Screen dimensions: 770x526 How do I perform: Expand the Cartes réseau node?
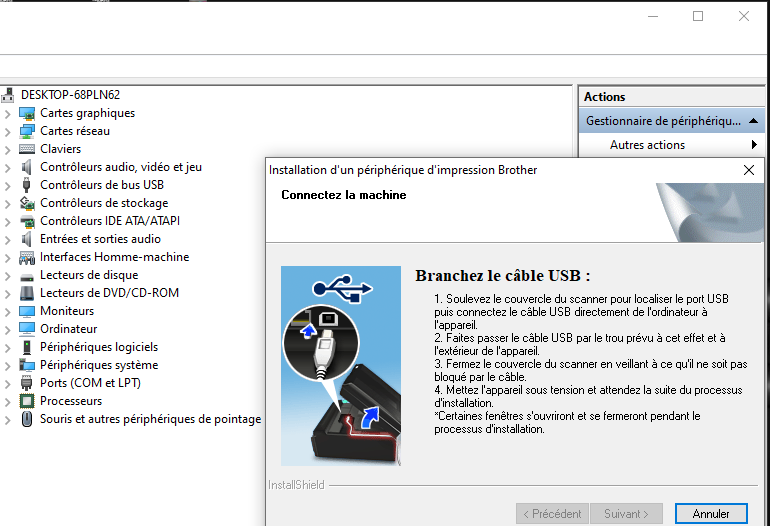[7, 132]
